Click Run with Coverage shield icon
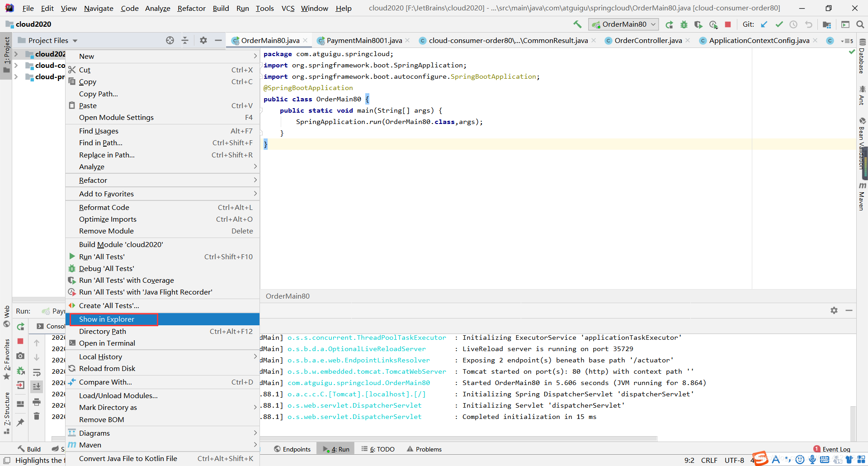The width and height of the screenshot is (868, 466). 698,24
